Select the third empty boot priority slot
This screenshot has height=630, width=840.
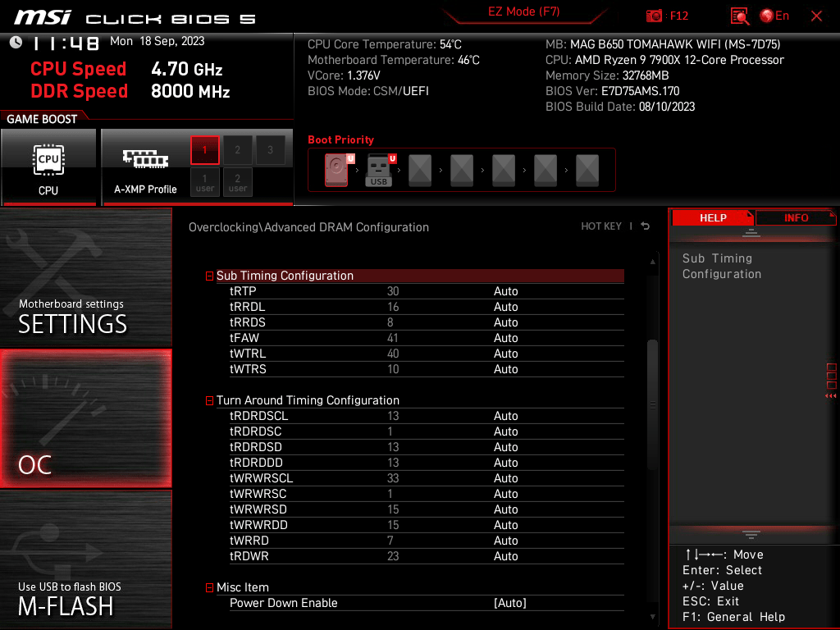point(420,171)
